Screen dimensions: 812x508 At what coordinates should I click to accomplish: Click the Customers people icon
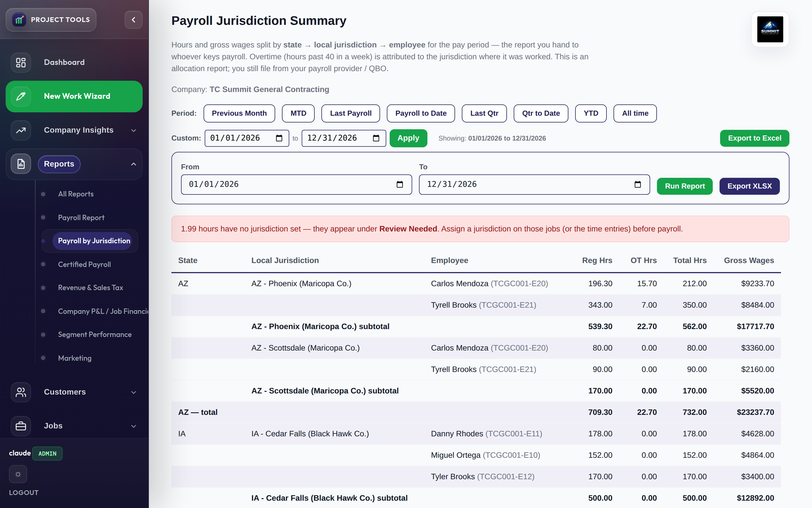pyautogui.click(x=21, y=392)
